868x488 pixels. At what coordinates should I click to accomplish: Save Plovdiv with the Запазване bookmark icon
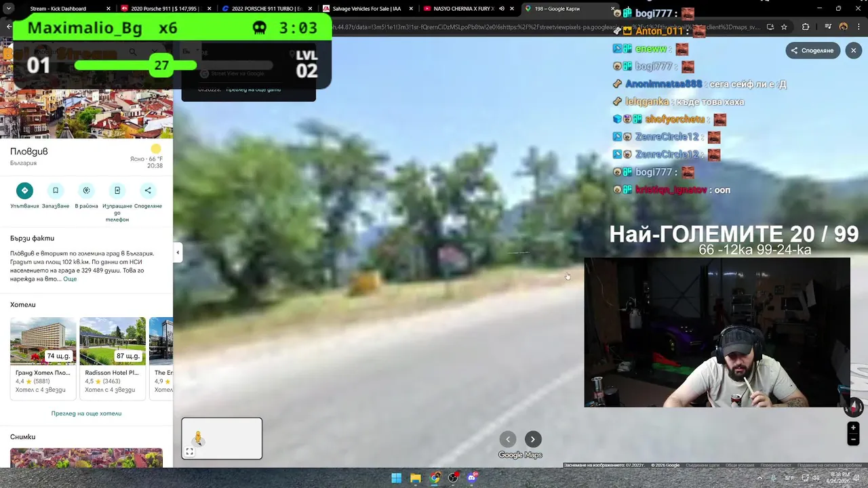pos(56,190)
